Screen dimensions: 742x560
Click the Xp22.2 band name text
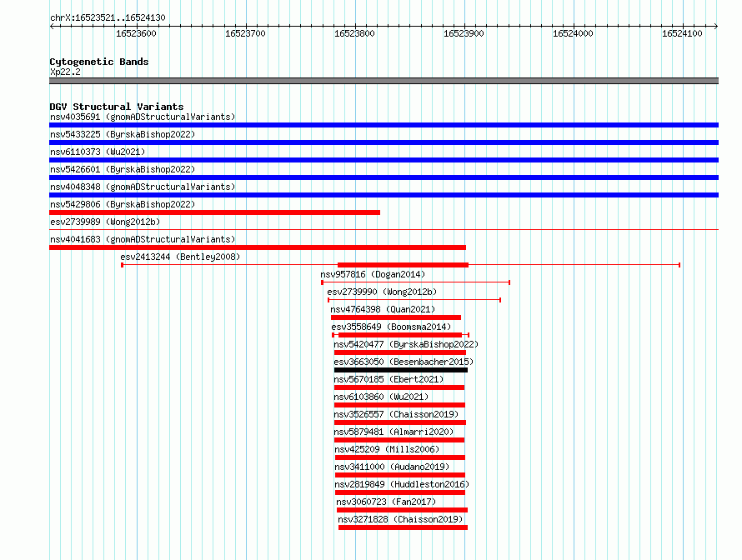pos(65,72)
